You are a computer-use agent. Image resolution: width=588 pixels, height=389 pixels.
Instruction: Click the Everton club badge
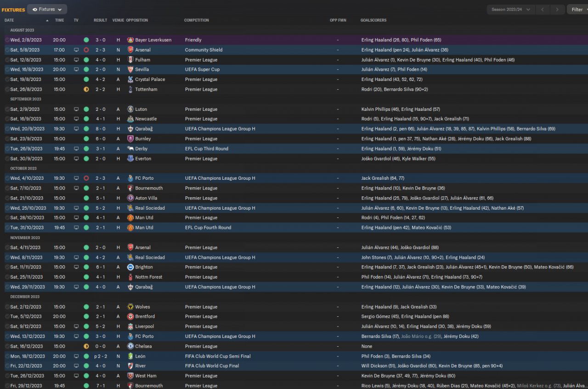tap(130, 159)
